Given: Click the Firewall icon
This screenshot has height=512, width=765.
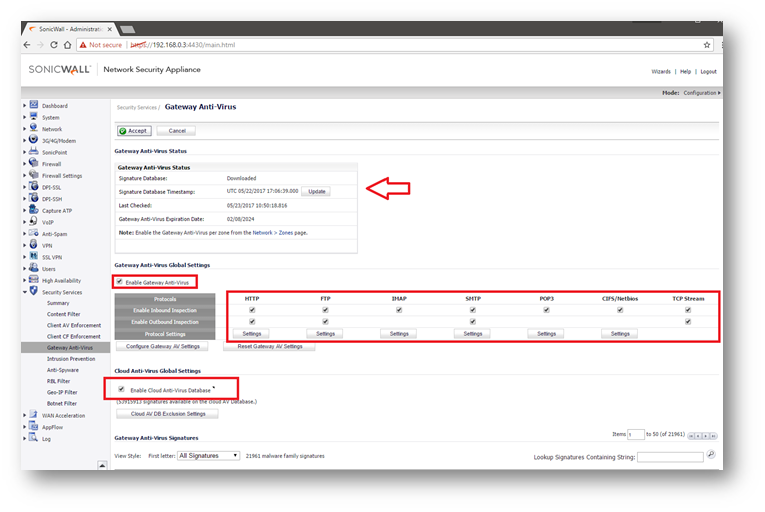Looking at the screenshot, I should 34,163.
